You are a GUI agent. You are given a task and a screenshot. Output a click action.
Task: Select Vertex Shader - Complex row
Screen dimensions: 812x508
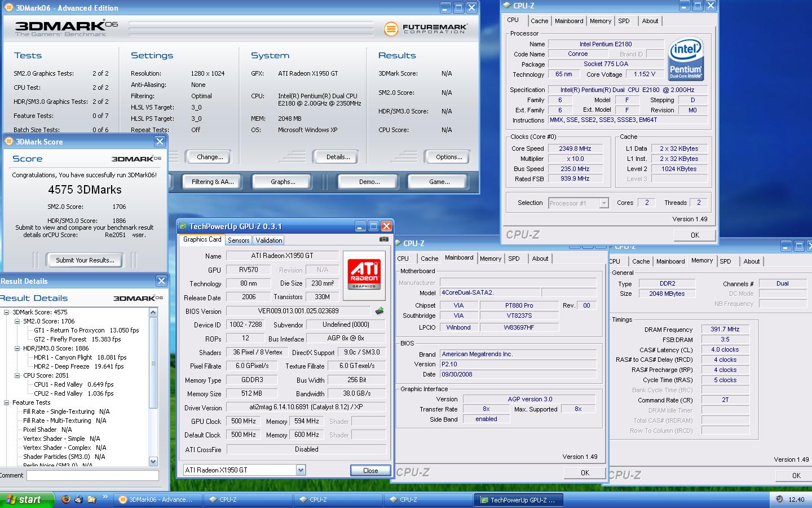coord(64,448)
